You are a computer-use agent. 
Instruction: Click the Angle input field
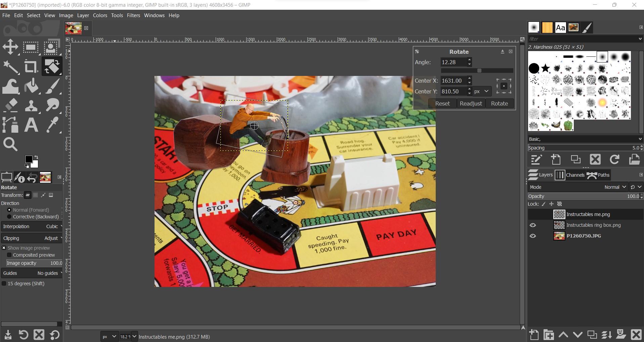click(454, 62)
